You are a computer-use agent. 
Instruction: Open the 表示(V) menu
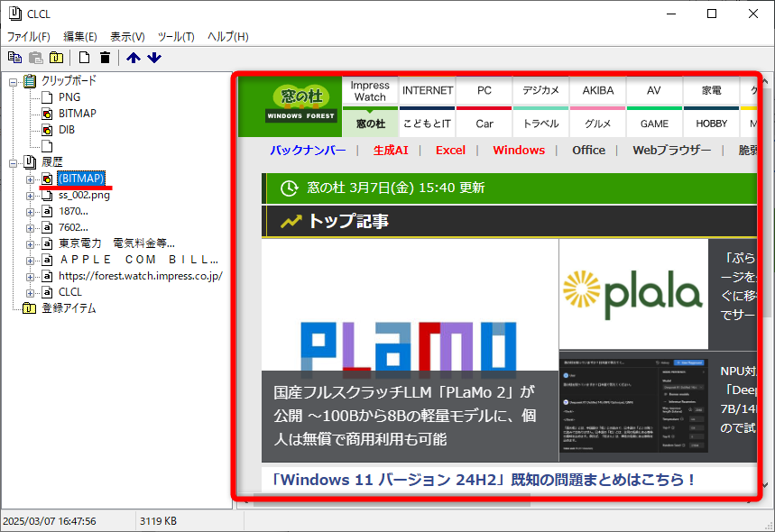[x=125, y=37]
